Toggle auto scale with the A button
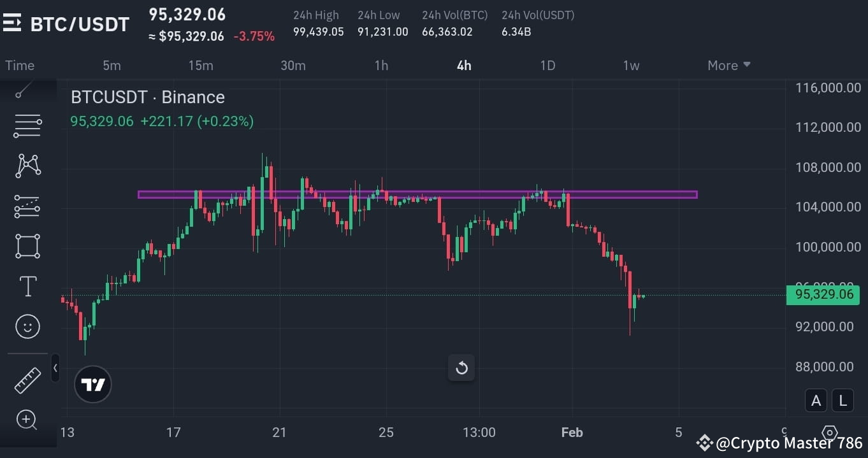Image resolution: width=868 pixels, height=458 pixels. coord(816,401)
